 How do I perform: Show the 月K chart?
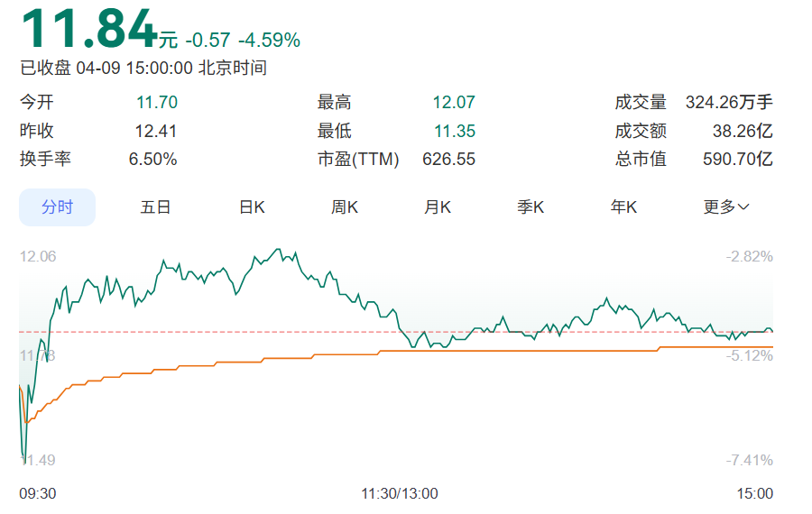(438, 207)
